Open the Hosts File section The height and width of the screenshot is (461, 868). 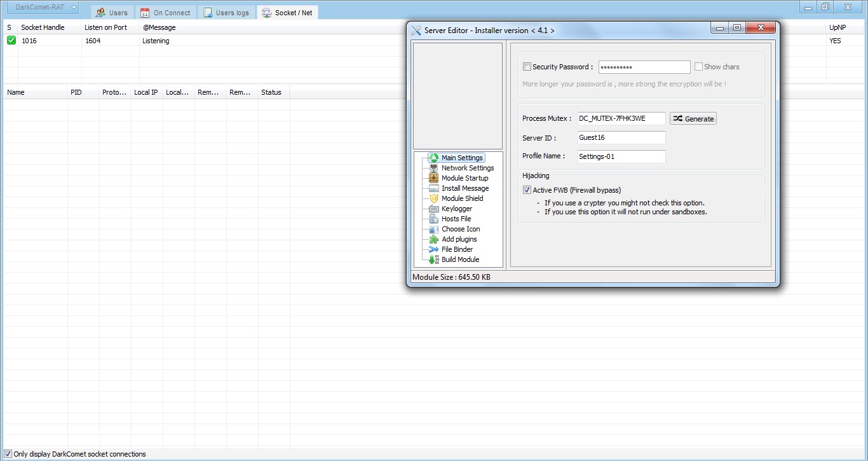(456, 219)
